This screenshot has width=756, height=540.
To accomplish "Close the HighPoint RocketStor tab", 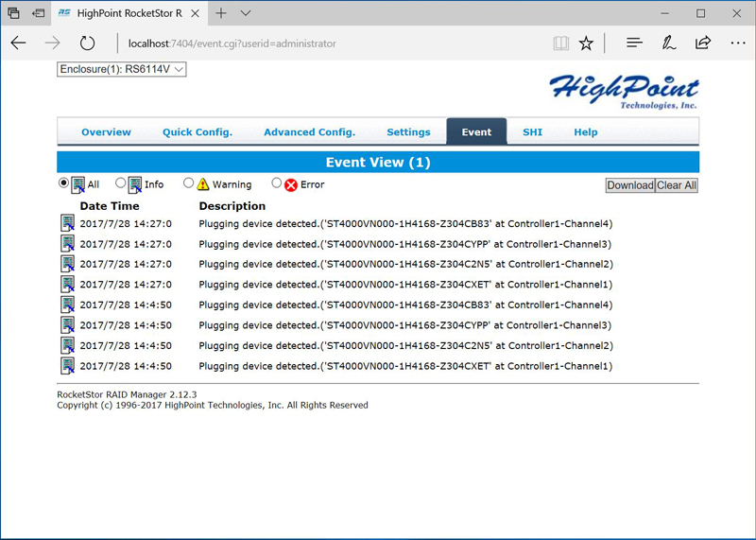I will point(196,13).
